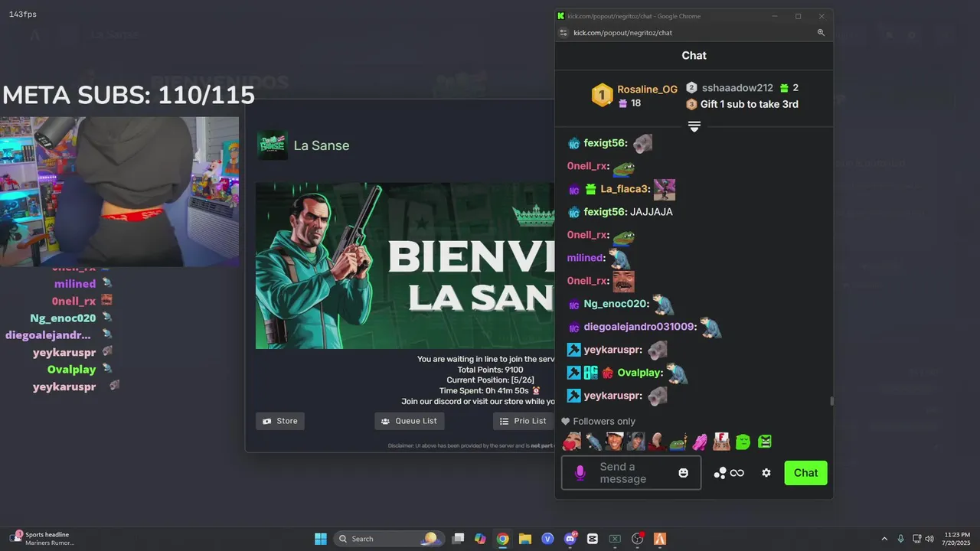Open OBS Studio from the taskbar
This screenshot has width=980, height=551.
click(x=637, y=539)
